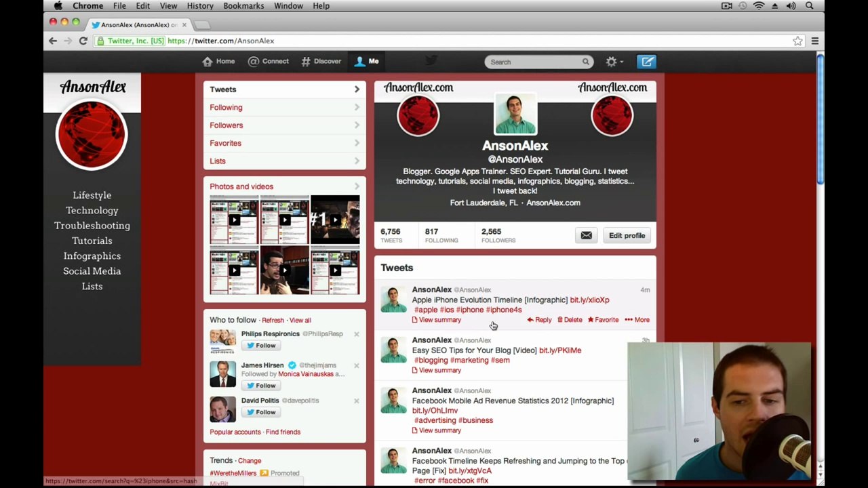
Task: Favorite the iPhone Evolution tweet
Action: [603, 320]
